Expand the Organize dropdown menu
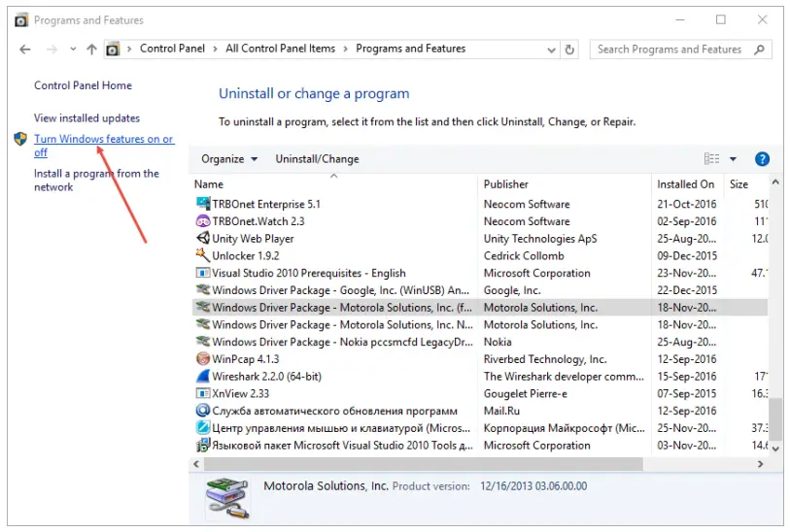Image resolution: width=790 pixels, height=532 pixels. click(x=229, y=159)
